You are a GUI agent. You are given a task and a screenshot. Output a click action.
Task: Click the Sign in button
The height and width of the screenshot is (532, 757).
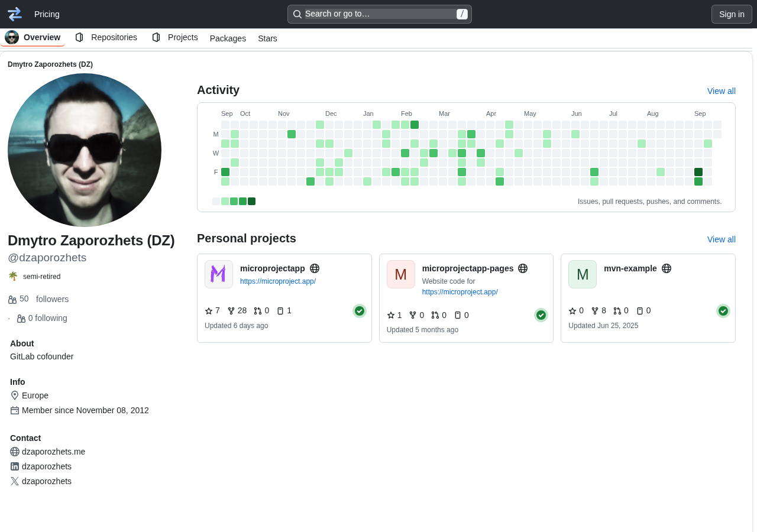click(732, 14)
